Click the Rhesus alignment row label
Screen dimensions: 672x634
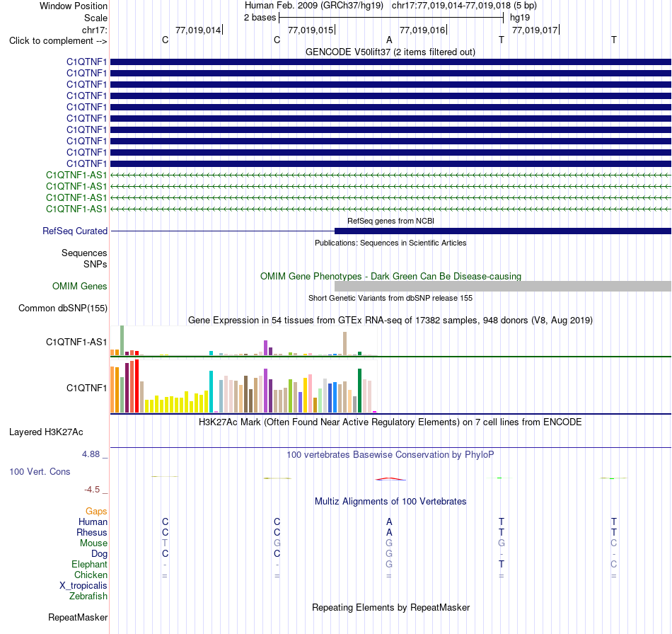(92, 532)
